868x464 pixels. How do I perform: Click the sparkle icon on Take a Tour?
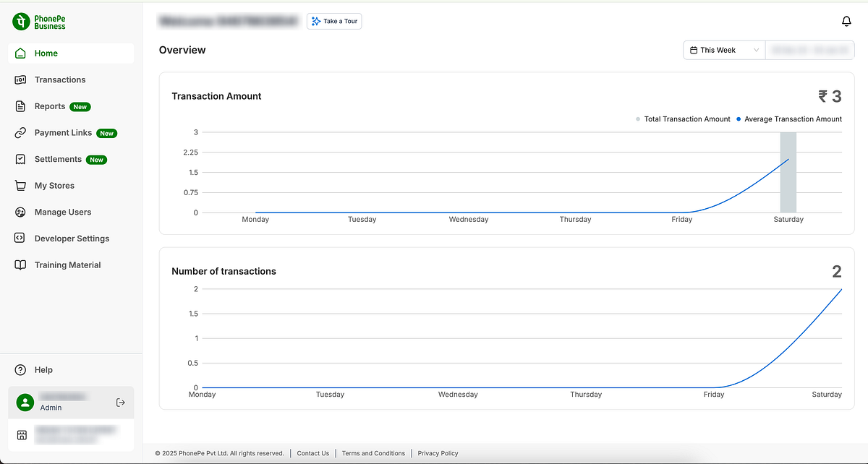(x=315, y=21)
